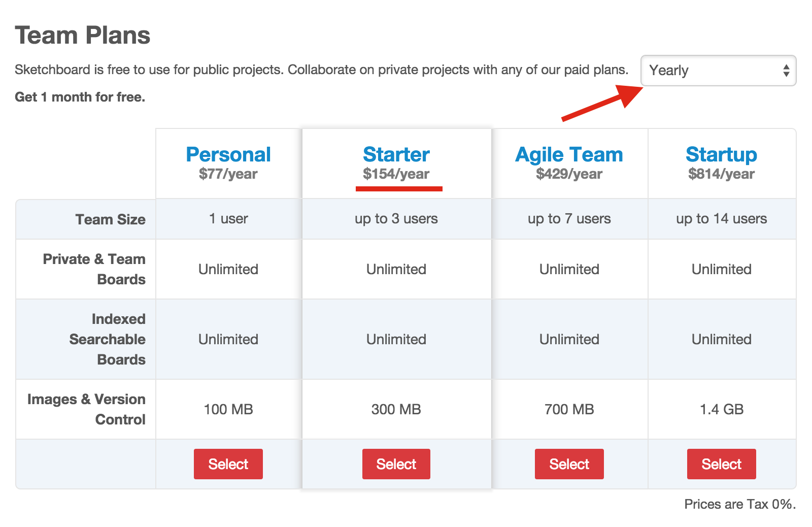
Task: Open the Yearly billing period dropdown
Action: (x=718, y=71)
